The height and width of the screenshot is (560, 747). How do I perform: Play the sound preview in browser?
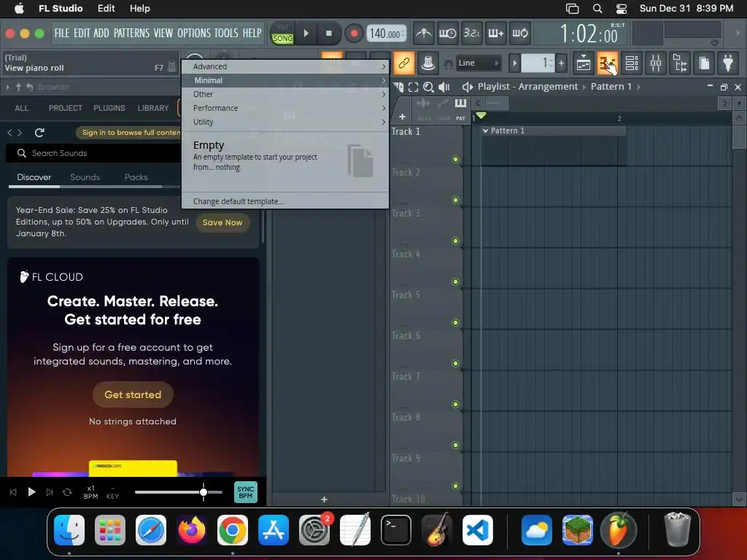coord(31,492)
